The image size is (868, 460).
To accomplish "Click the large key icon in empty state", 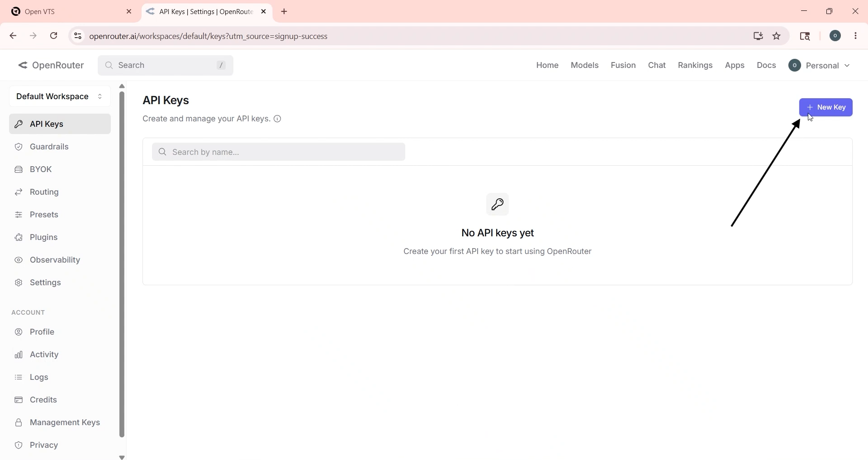I will point(498,205).
